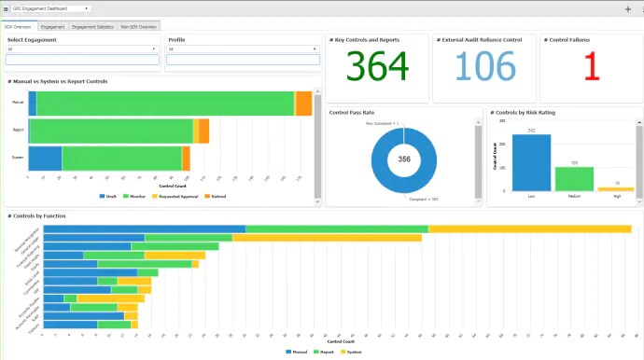Image resolution: width=644 pixels, height=360 pixels.
Task: Select the blue Draft segment of System bar
Action: click(45, 159)
